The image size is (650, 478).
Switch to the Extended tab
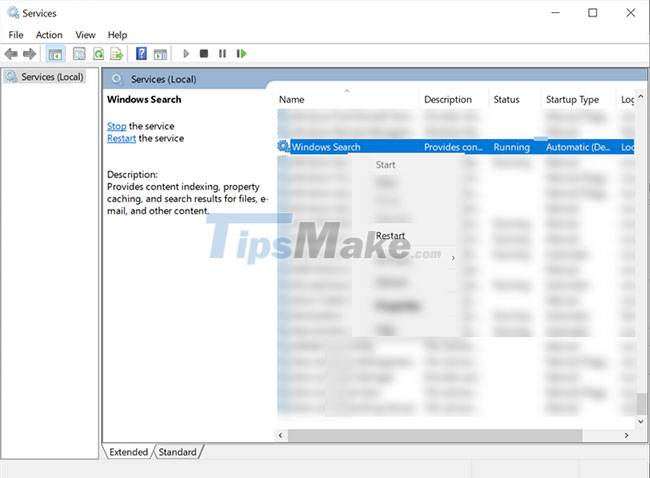click(x=129, y=452)
